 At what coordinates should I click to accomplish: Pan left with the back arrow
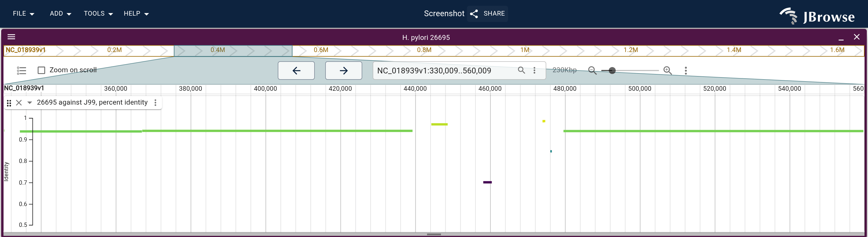296,70
